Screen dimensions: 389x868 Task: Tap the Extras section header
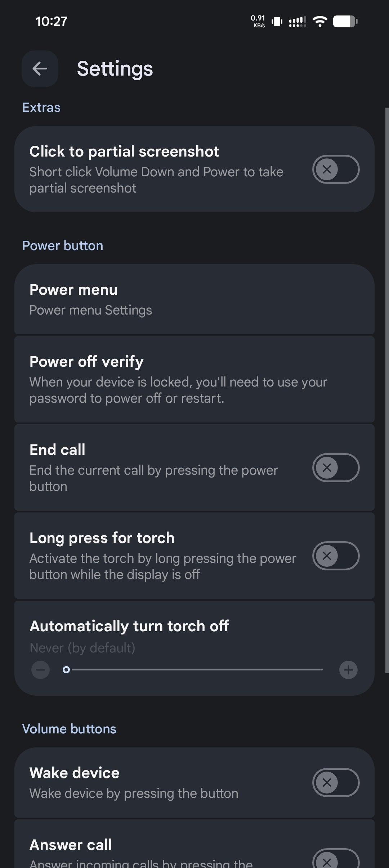tap(41, 108)
